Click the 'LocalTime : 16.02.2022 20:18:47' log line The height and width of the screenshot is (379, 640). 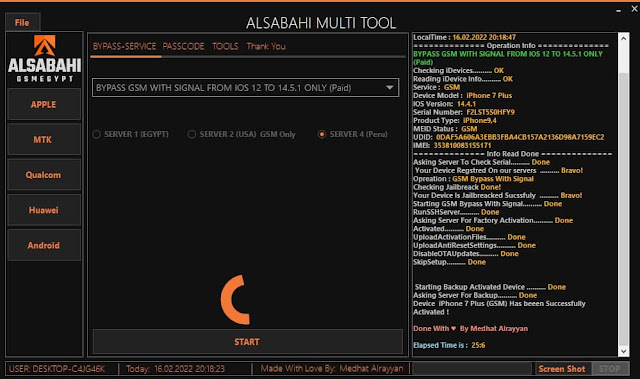464,37
